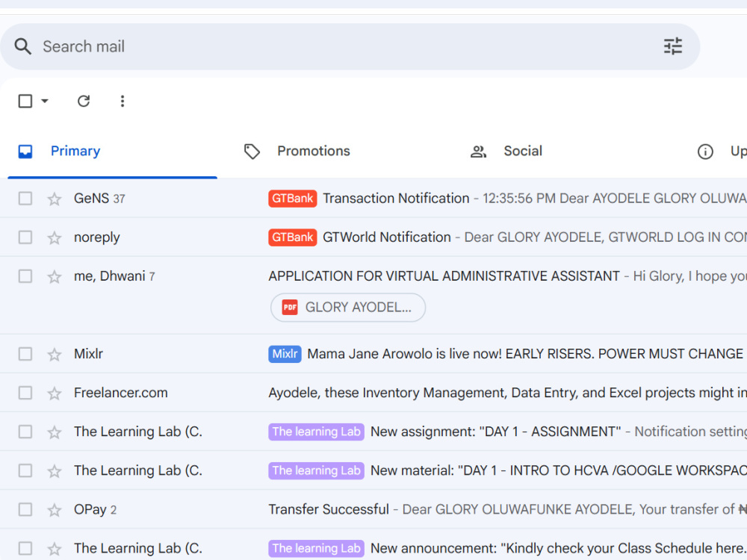Star the Freelancer.com email

point(55,393)
